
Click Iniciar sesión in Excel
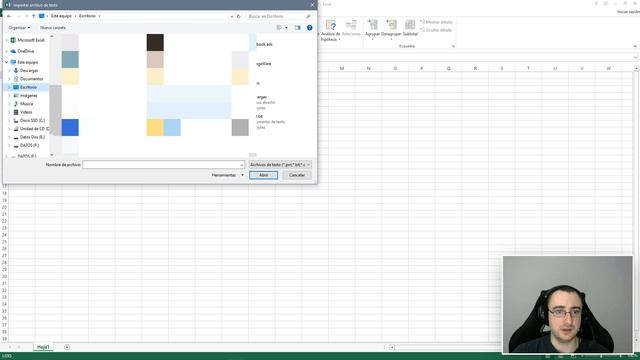click(628, 12)
